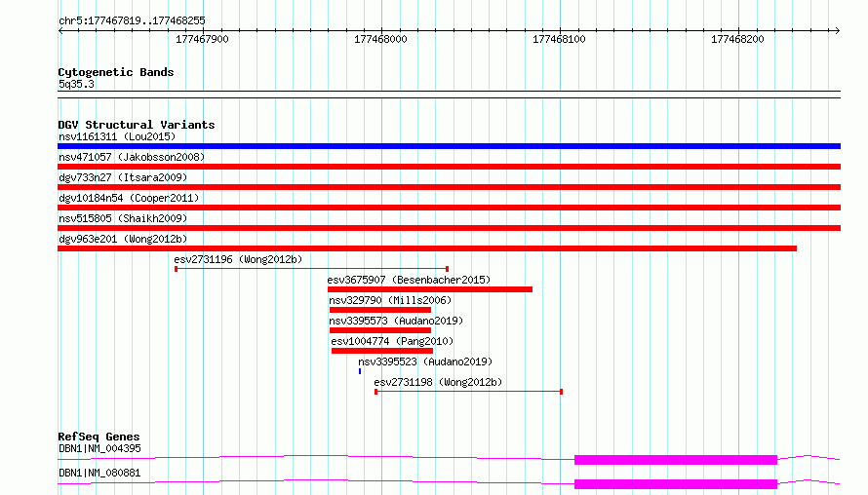Click ruler position label 177467900
Image resolution: width=868 pixels, height=495 pixels.
click(x=202, y=39)
